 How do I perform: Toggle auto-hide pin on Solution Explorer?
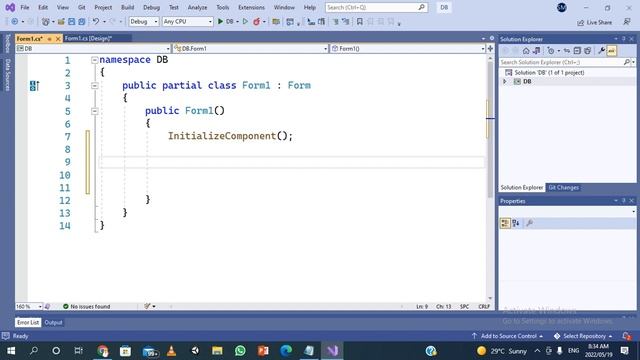point(624,39)
